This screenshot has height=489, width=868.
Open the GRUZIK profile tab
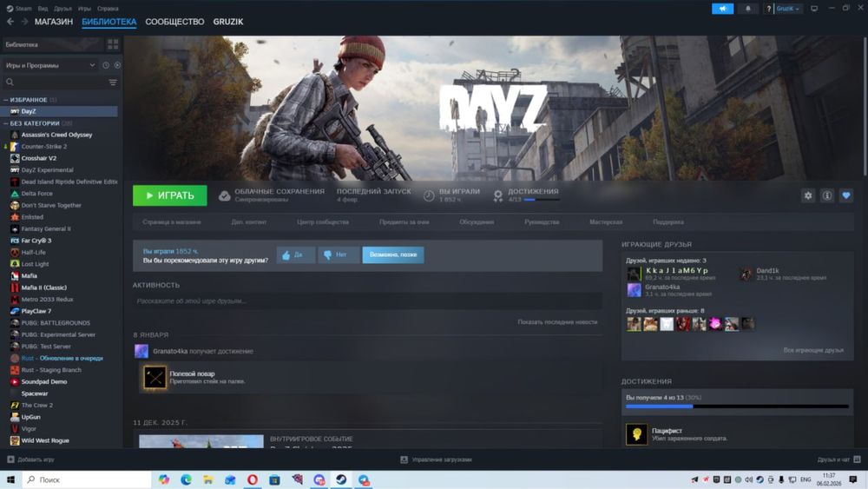point(228,22)
